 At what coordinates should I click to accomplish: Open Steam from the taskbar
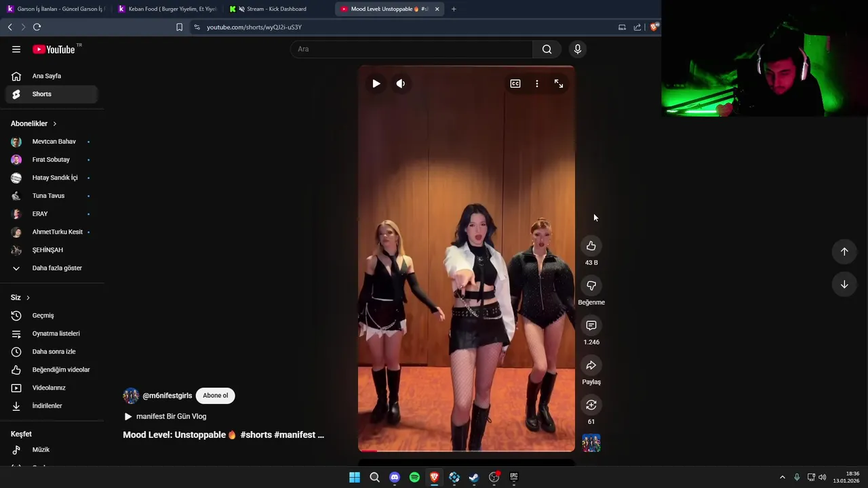[474, 477]
